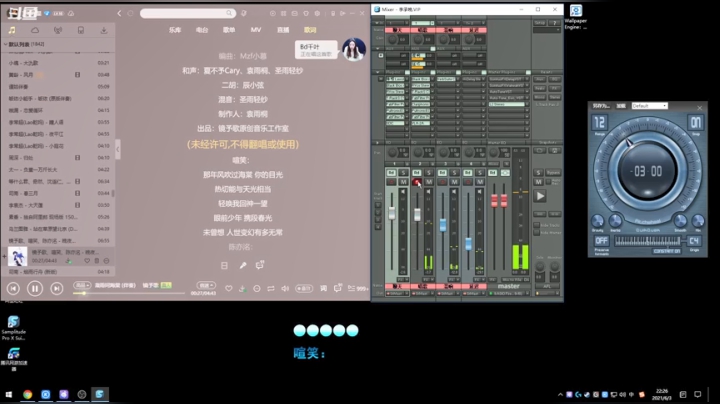Open master first plugin slot dropdown arrow

pyautogui.click(x=527, y=79)
